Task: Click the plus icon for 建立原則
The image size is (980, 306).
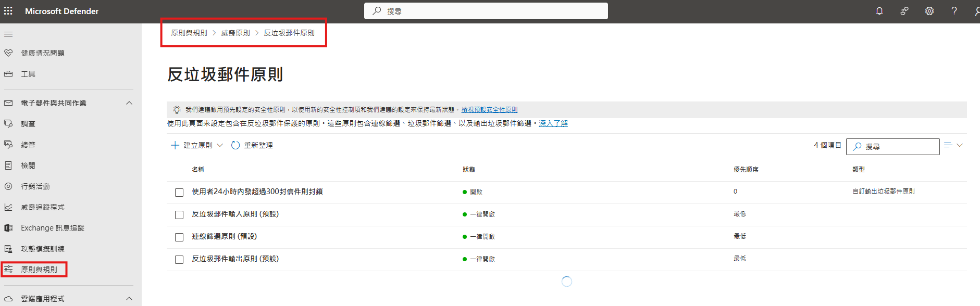Action: [175, 146]
